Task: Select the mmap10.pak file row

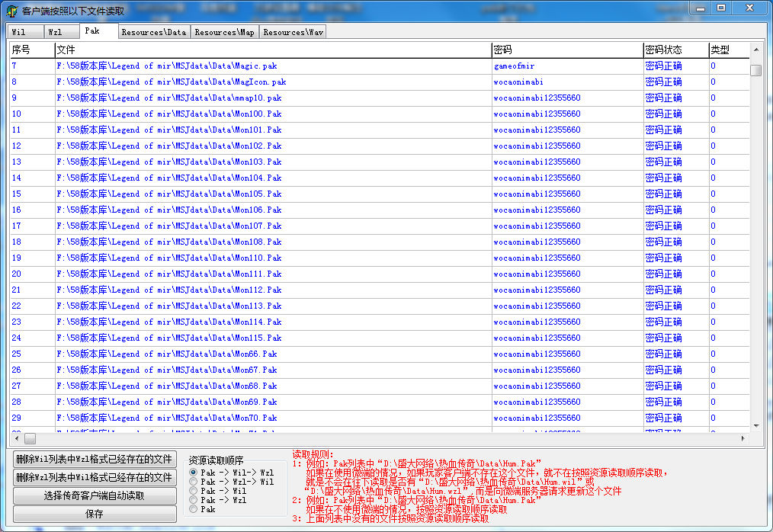Action: pos(380,98)
